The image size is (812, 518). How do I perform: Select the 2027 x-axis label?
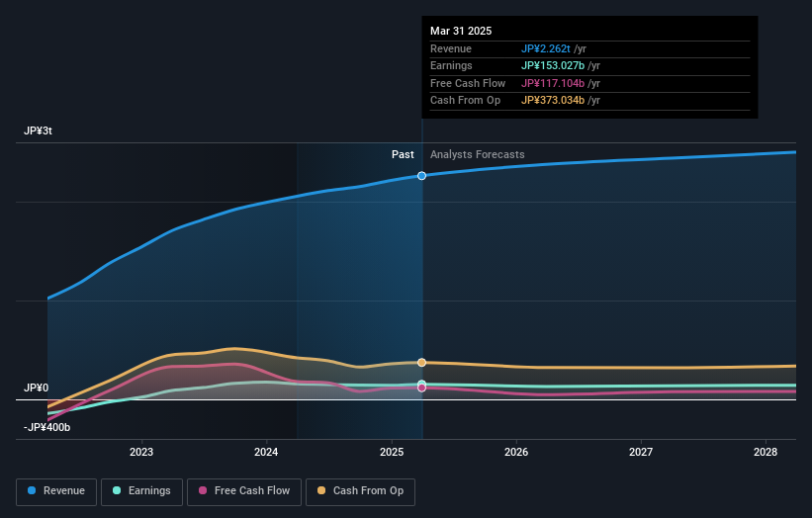tap(641, 453)
